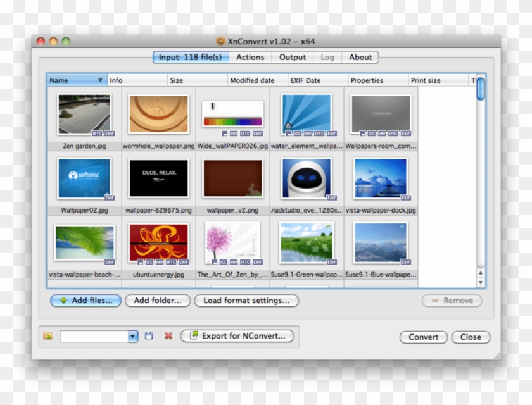This screenshot has height=405, width=532.
Task: Click the IPTC badge on water_element_wallpa thumbnail
Action: click(x=319, y=135)
